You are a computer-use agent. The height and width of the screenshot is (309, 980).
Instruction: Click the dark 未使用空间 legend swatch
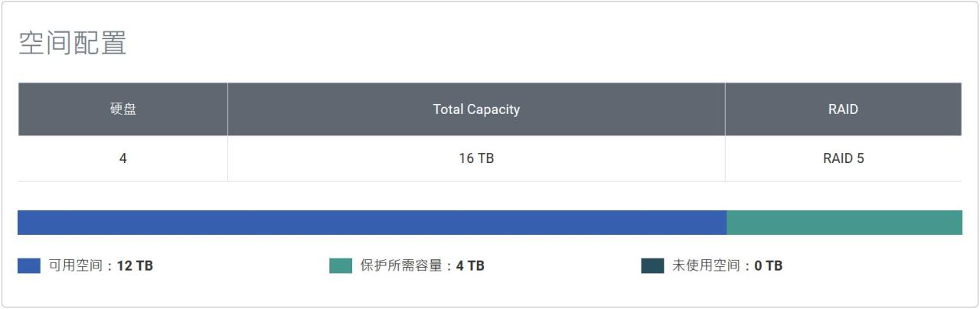[x=652, y=266]
